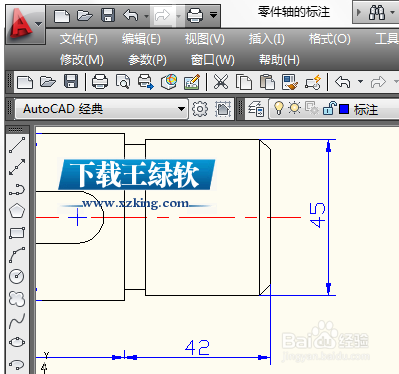Open Layer Properties Manager

click(256, 109)
